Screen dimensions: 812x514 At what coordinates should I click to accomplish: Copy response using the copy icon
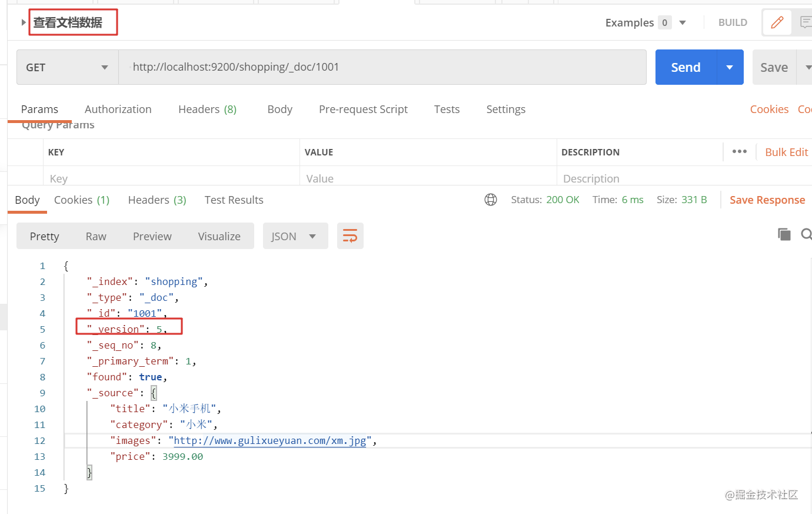[784, 234]
